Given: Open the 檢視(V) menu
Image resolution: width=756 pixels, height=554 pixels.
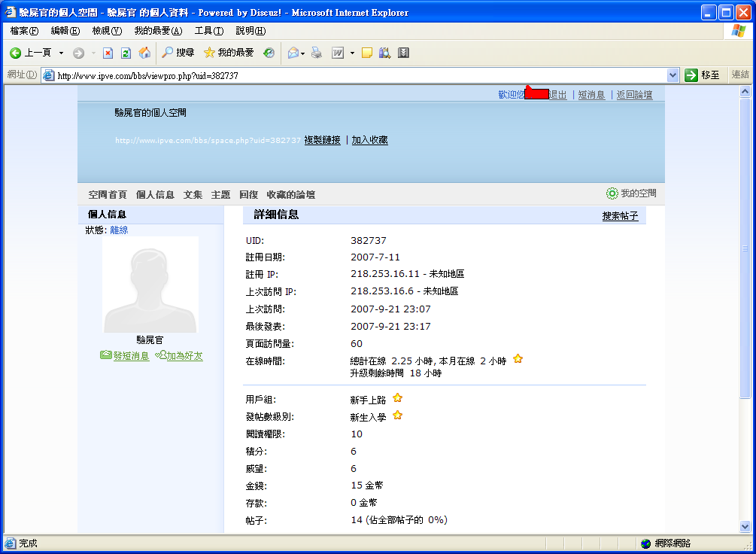Looking at the screenshot, I should 106,31.
